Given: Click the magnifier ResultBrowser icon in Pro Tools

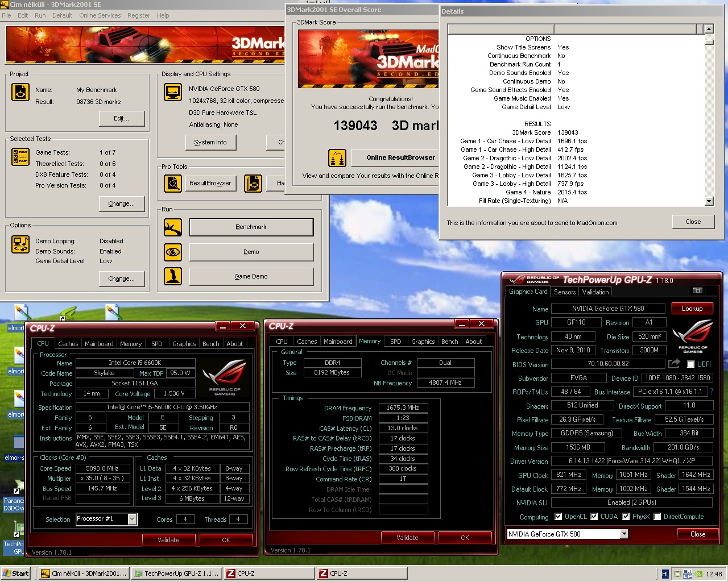Looking at the screenshot, I should coord(173,183).
